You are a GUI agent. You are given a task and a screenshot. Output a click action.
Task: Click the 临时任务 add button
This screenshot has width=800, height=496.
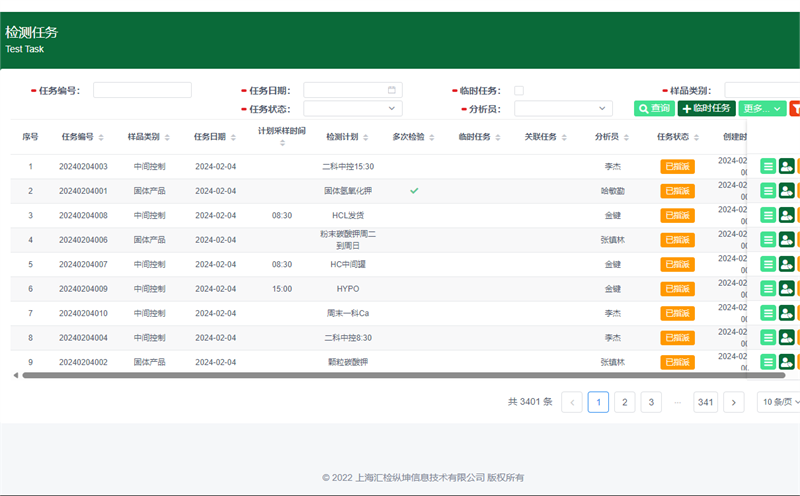click(x=706, y=108)
